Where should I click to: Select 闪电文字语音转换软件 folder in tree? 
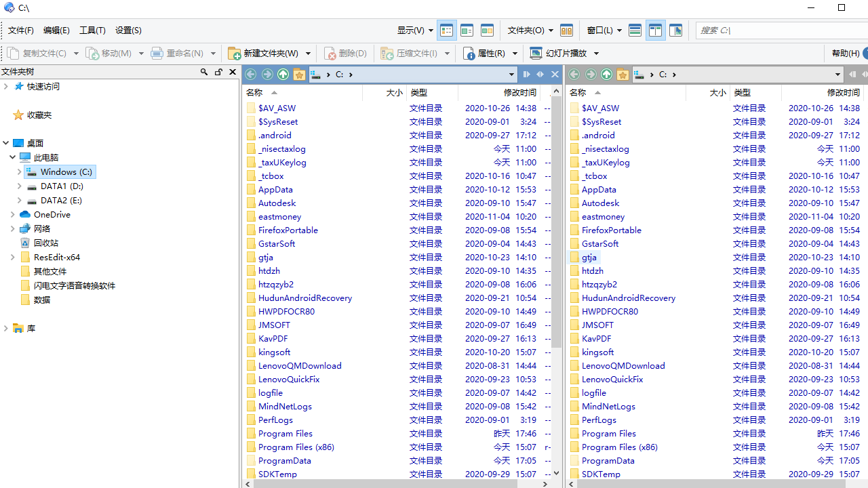click(75, 286)
